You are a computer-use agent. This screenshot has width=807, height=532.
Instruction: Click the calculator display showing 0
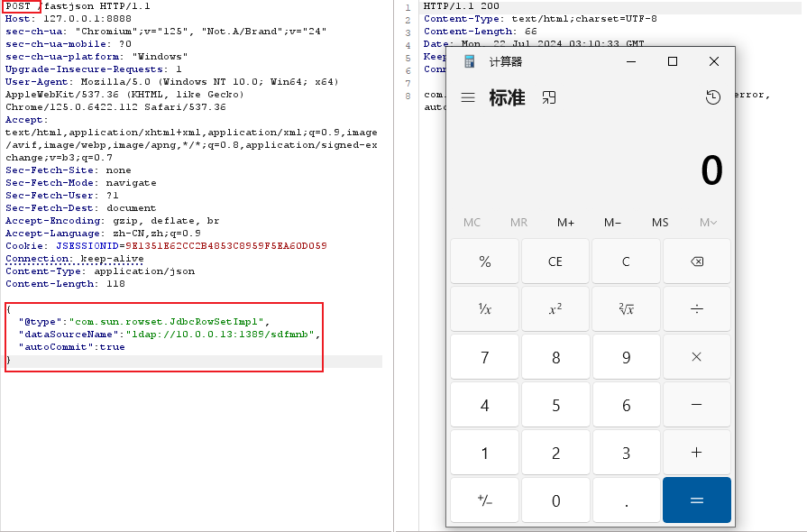tap(711, 170)
